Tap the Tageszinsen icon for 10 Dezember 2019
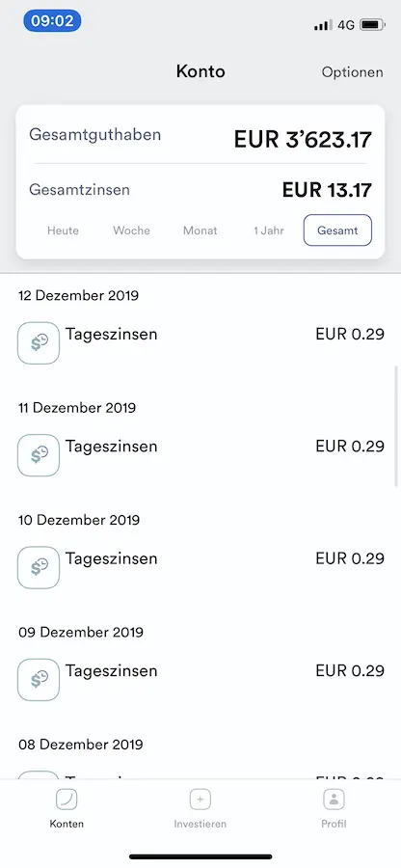 pos(39,567)
